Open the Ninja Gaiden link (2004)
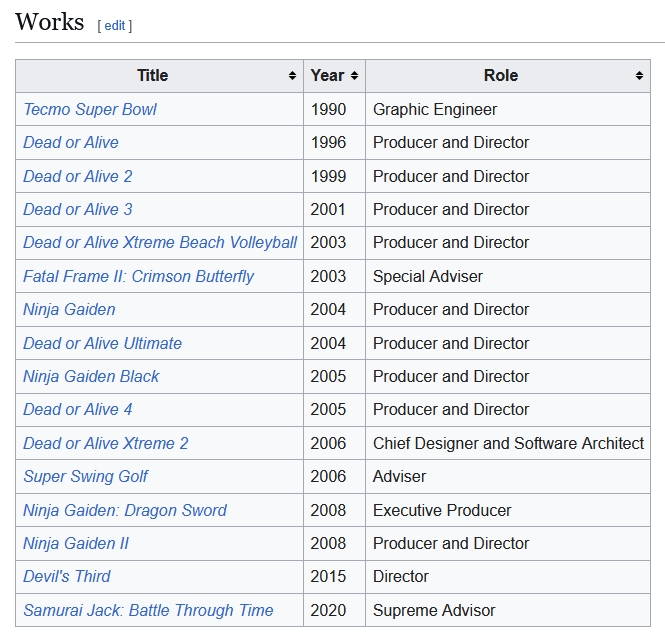 [x=69, y=310]
